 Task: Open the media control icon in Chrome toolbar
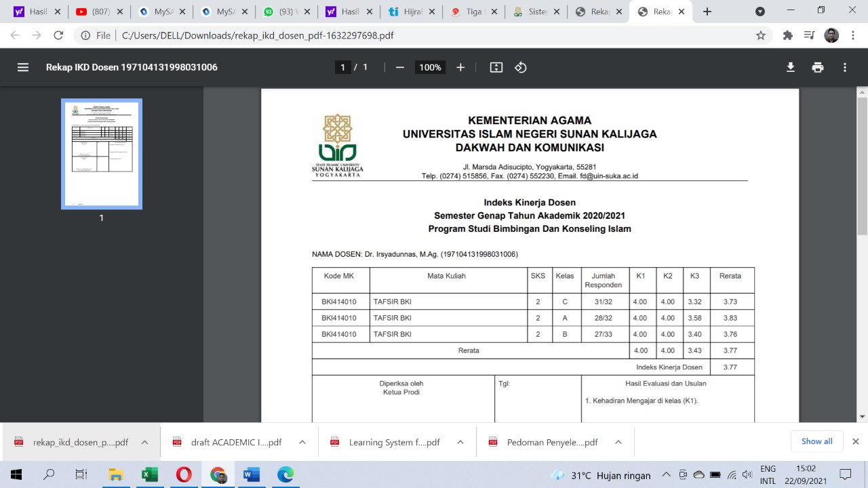pyautogui.click(x=809, y=35)
